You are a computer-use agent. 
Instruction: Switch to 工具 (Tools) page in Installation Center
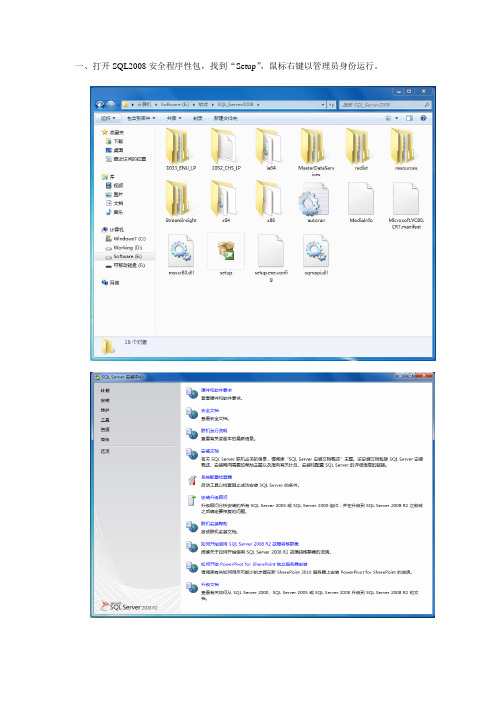click(x=105, y=420)
